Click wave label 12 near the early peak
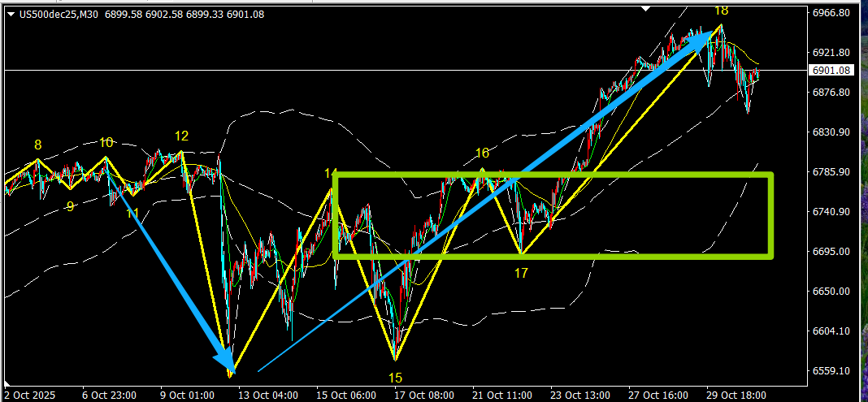 [181, 136]
